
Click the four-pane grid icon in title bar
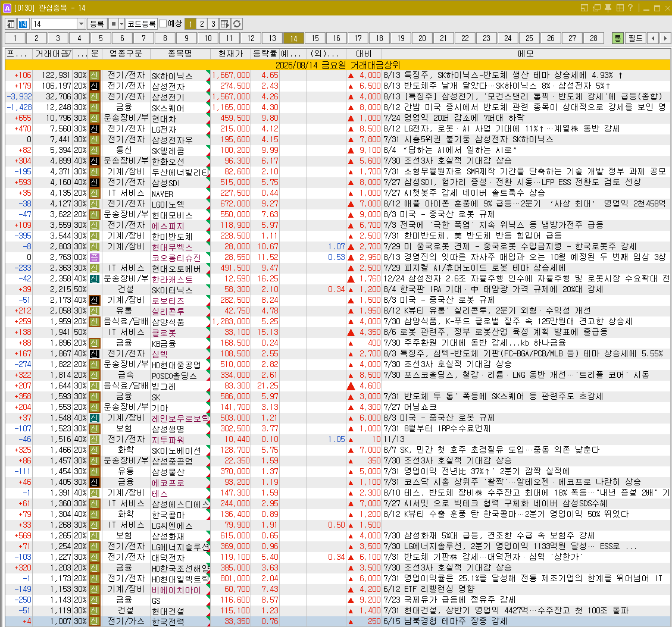pyautogui.click(x=620, y=8)
